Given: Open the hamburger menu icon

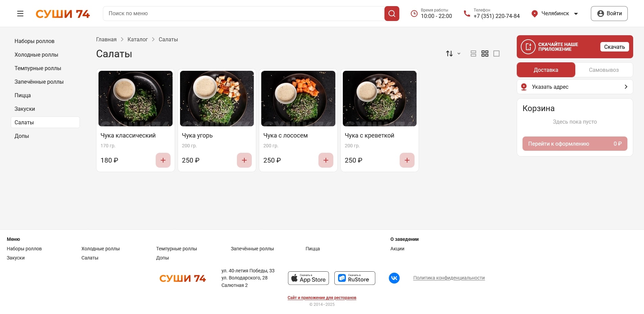Looking at the screenshot, I should pos(20,14).
